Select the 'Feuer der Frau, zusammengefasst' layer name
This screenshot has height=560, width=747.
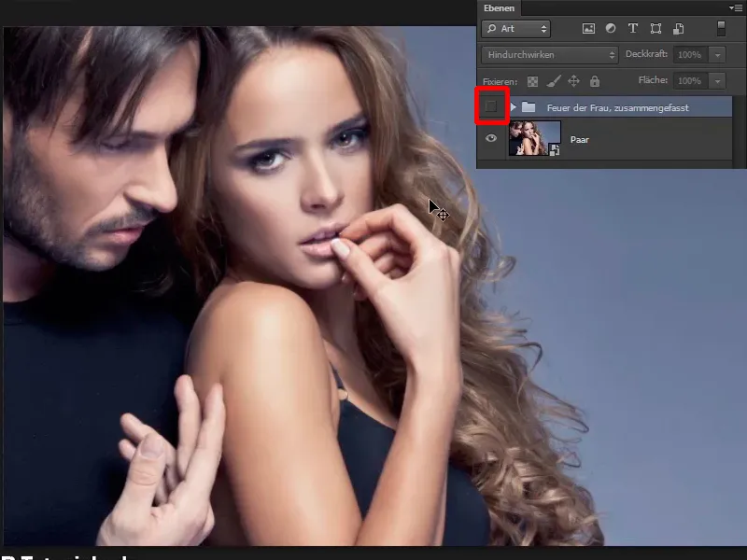click(x=618, y=108)
